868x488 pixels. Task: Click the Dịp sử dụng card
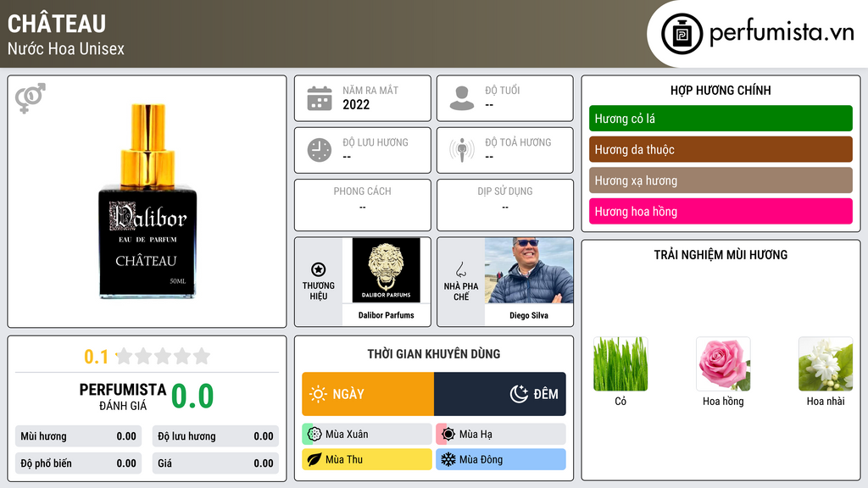click(505, 205)
